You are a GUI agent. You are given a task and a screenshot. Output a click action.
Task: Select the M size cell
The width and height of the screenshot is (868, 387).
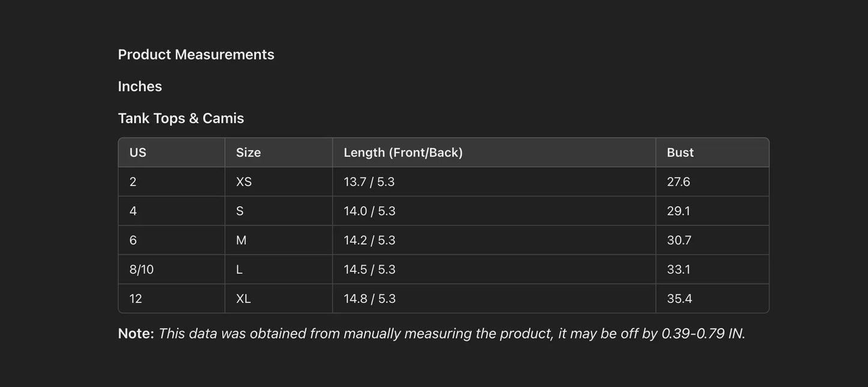[241, 240]
